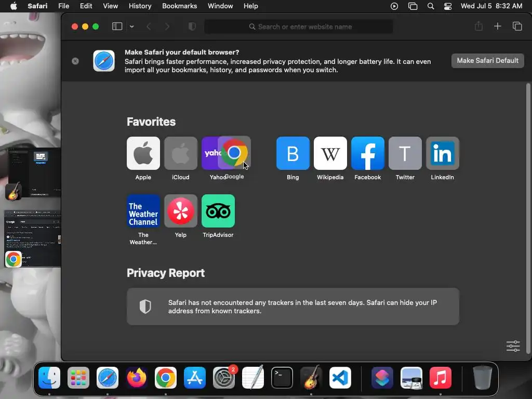This screenshot has width=532, height=399.
Task: Open the Wikipedia favorite tile
Action: click(330, 153)
